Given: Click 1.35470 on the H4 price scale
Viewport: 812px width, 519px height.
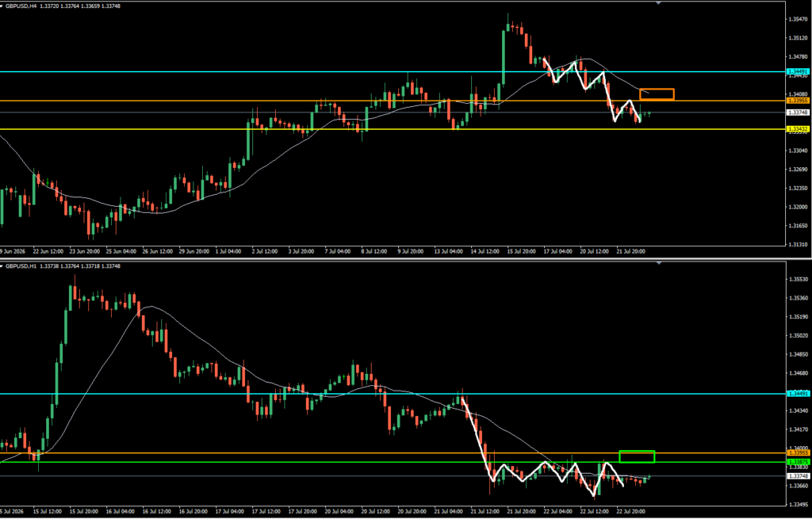Looking at the screenshot, I should [798, 20].
